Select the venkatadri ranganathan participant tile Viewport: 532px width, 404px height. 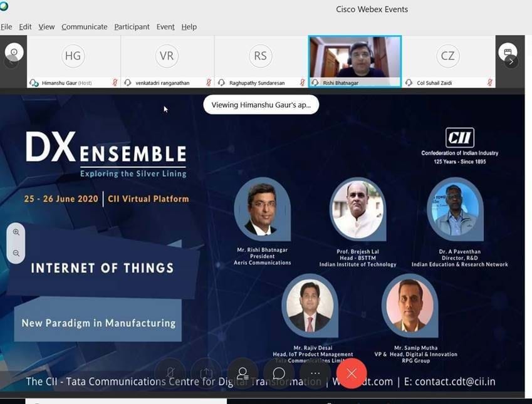(167, 61)
